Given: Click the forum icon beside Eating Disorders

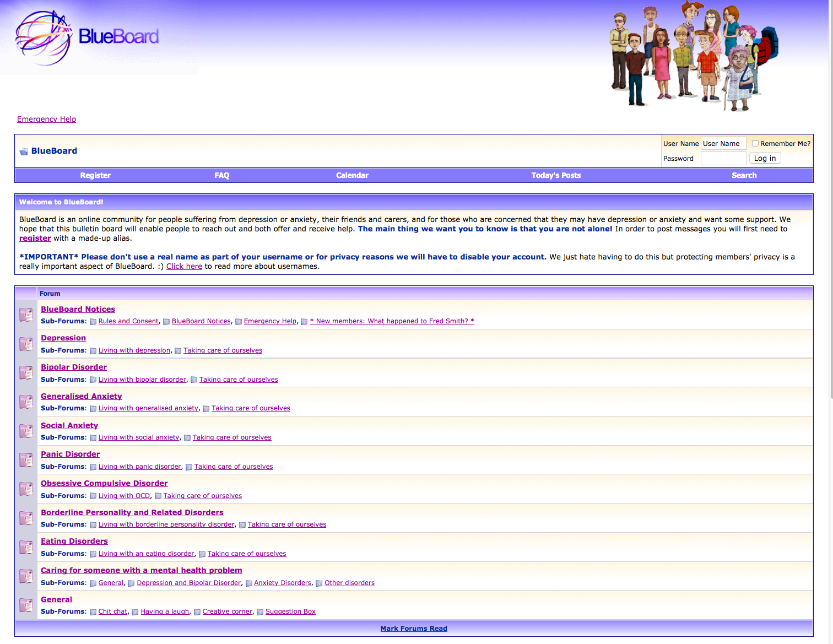Looking at the screenshot, I should coord(26,547).
